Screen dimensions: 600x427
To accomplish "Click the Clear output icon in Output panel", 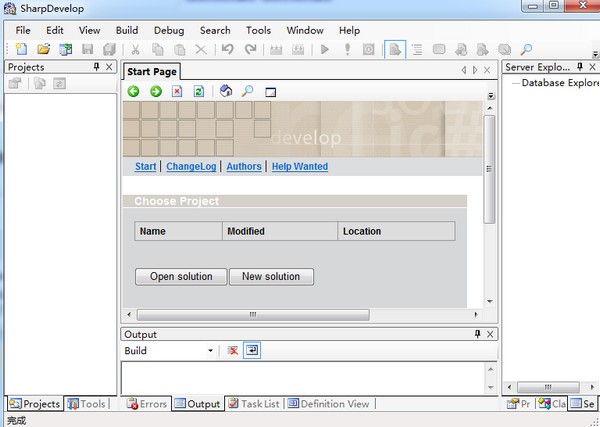I will click(232, 350).
